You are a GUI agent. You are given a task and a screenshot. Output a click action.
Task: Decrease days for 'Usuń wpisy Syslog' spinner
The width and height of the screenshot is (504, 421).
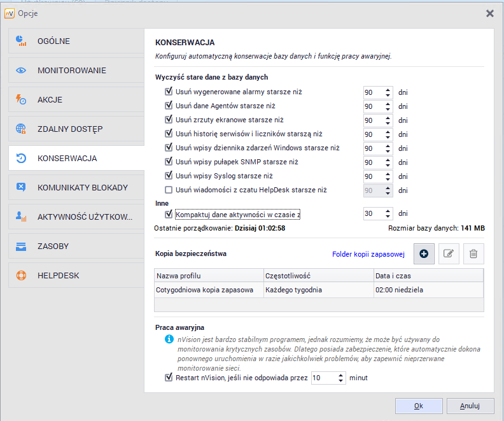pos(388,179)
